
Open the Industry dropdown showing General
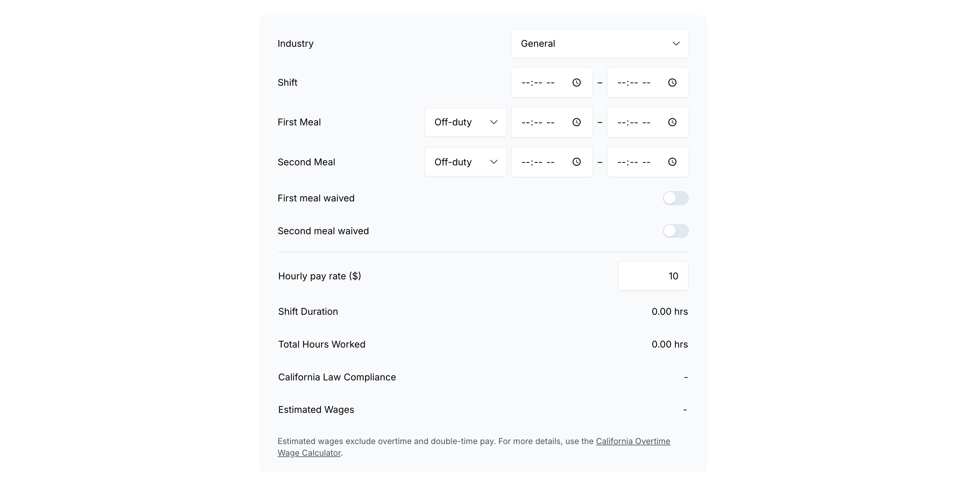[599, 44]
